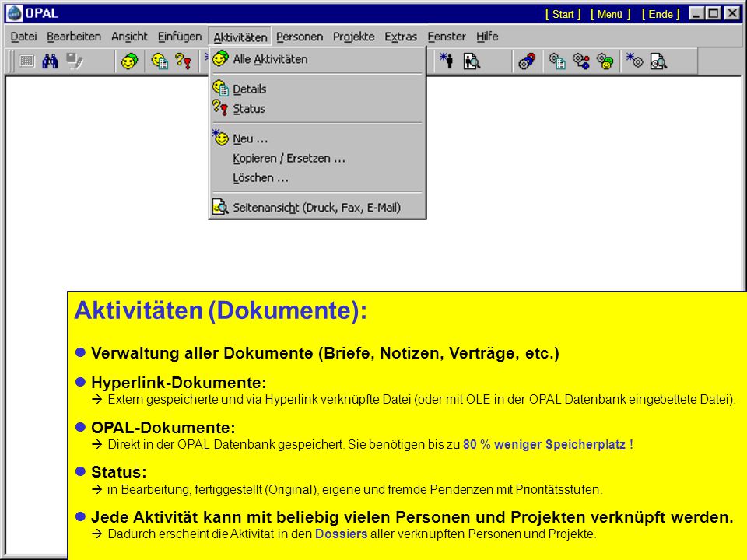Image resolution: width=747 pixels, height=560 pixels.
Task: Open the Datei menu
Action: coord(23,37)
